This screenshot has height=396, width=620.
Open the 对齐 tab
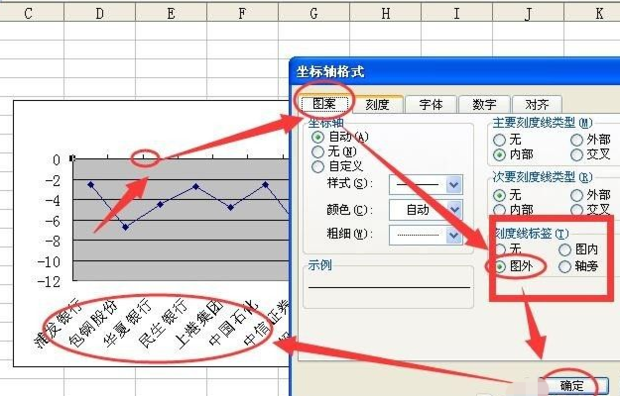[x=537, y=104]
